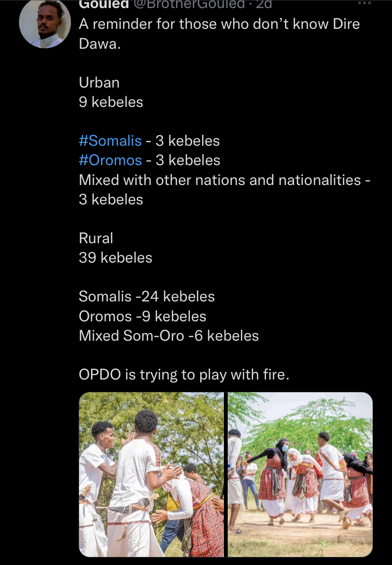Open the @BrotherGouled handle

coord(189,4)
